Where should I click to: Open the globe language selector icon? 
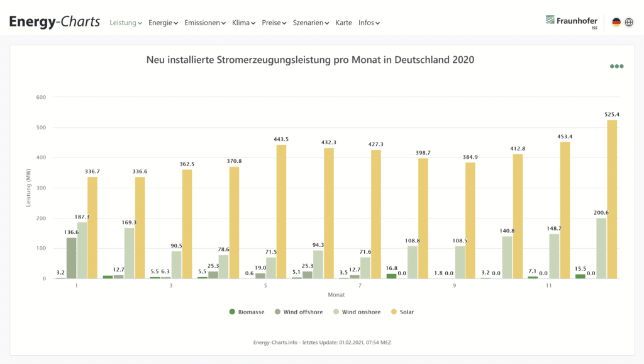pos(629,22)
